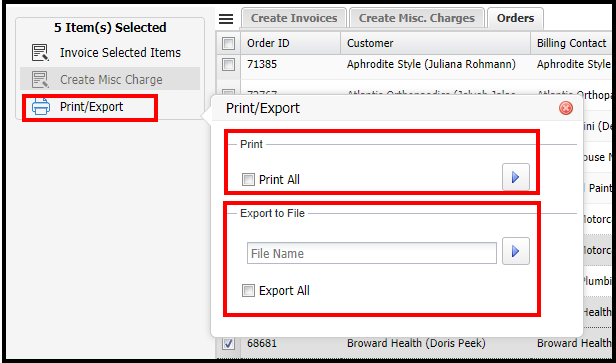616x363 pixels.
Task: Focus the File Name input field
Action: pos(372,253)
